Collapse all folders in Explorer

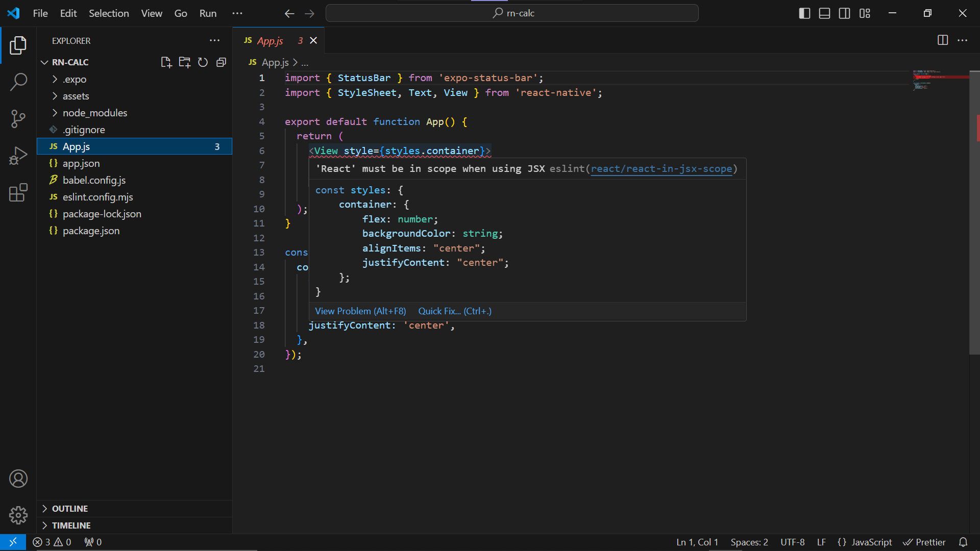click(x=221, y=62)
